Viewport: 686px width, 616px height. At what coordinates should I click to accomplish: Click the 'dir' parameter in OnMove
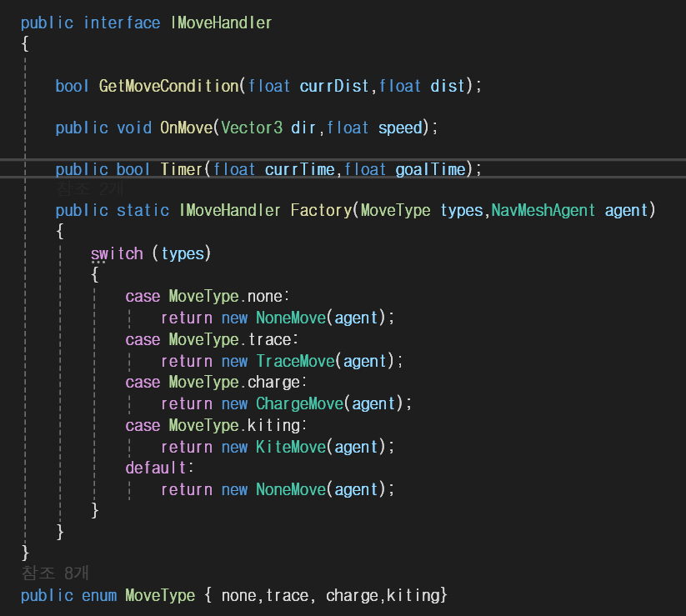303,128
